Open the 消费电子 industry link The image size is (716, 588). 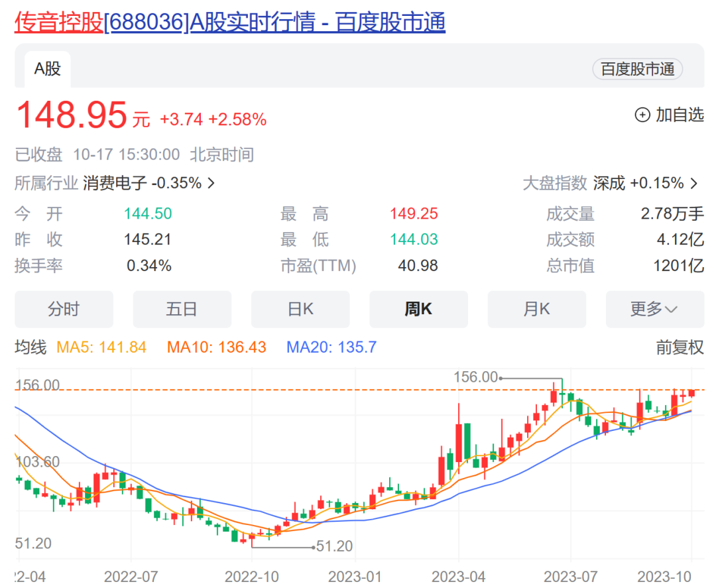142,183
